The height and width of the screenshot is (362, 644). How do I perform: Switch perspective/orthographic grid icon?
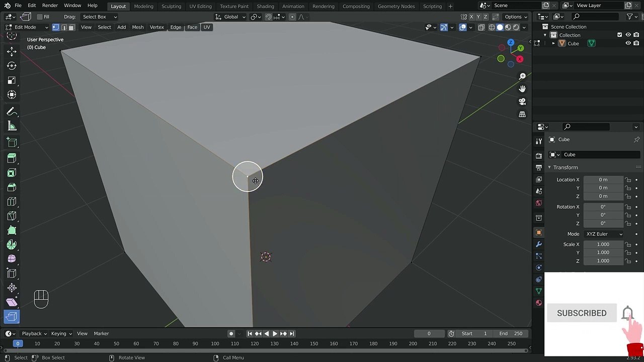pos(522,114)
